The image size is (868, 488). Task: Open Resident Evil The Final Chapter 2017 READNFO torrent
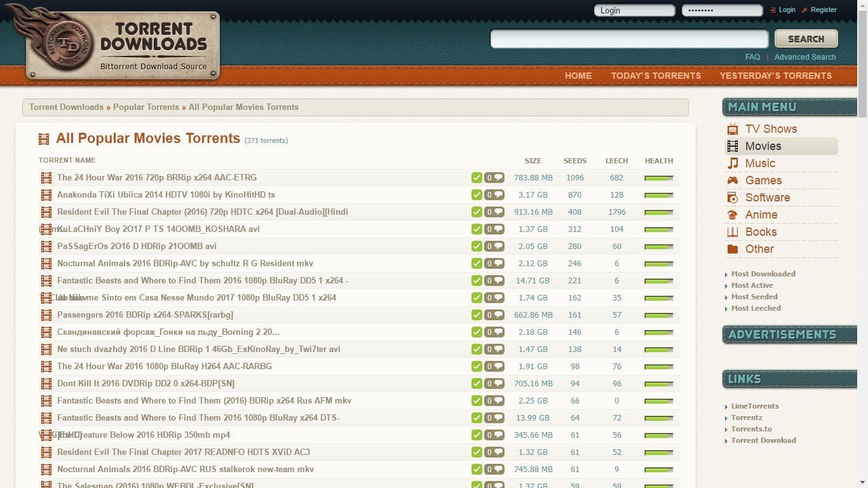(x=184, y=452)
